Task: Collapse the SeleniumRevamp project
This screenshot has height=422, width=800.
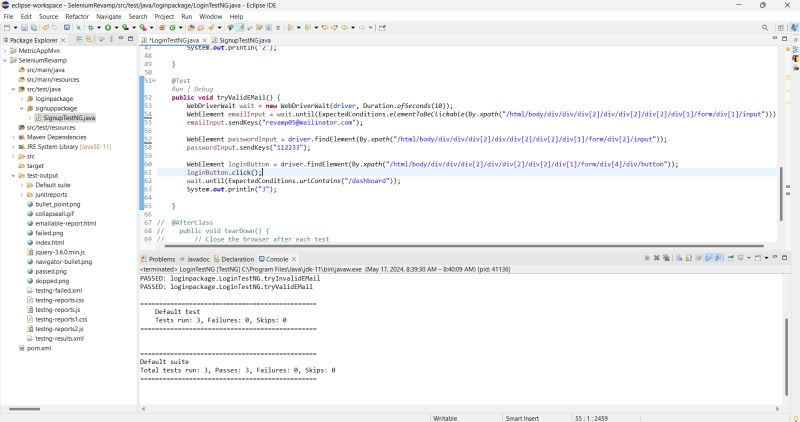Action: (5, 60)
